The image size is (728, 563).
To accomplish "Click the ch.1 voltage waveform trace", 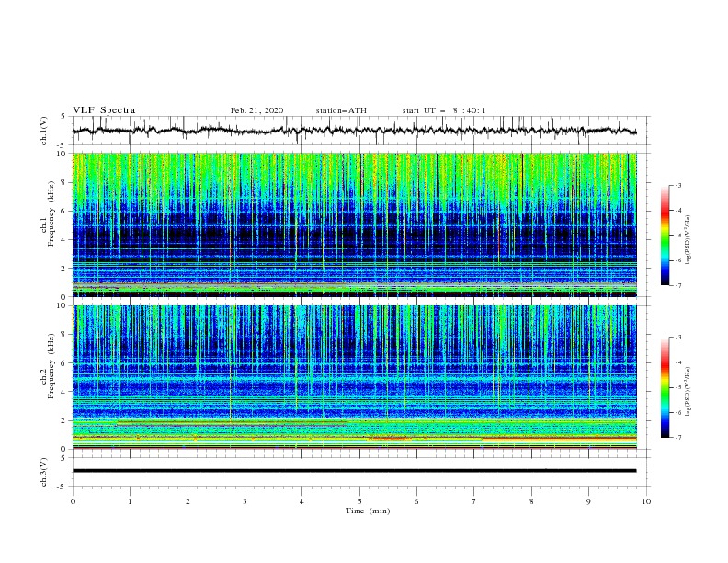I will tap(354, 131).
